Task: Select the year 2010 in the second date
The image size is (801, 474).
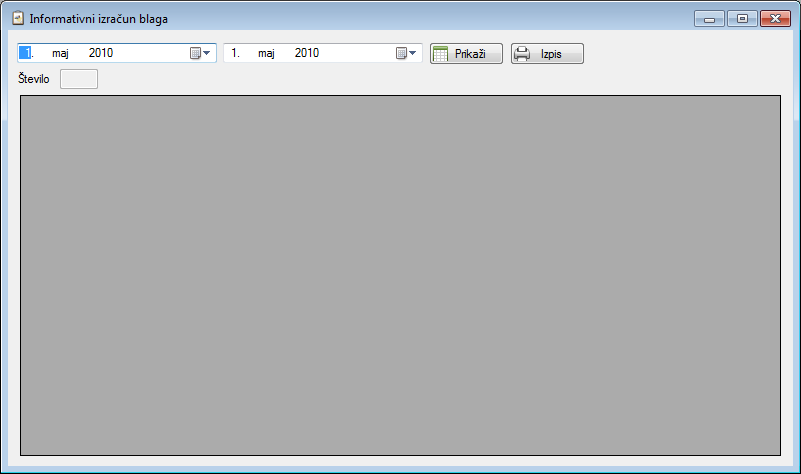Action: click(307, 53)
